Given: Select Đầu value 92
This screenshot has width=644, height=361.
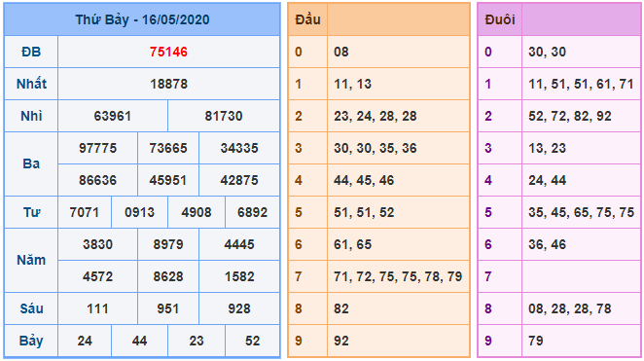Looking at the screenshot, I should click(341, 341).
